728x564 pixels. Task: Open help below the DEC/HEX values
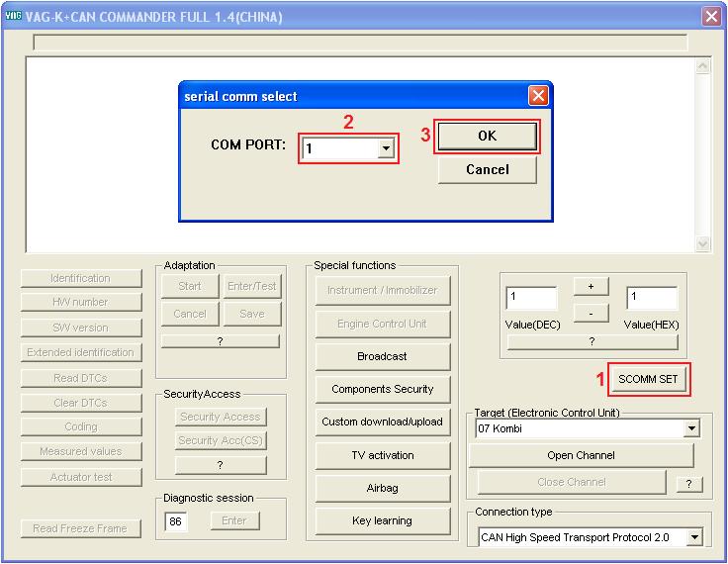tap(591, 342)
